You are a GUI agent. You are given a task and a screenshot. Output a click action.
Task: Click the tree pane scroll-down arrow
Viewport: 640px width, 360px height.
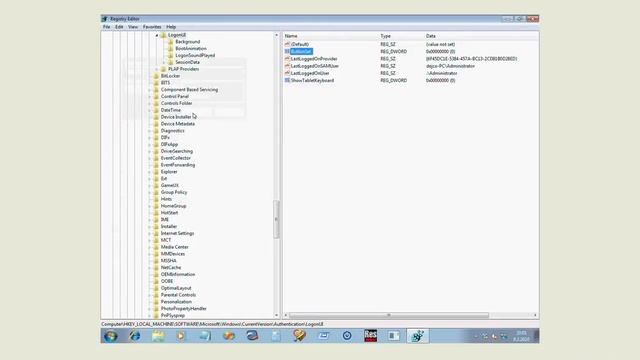point(276,315)
